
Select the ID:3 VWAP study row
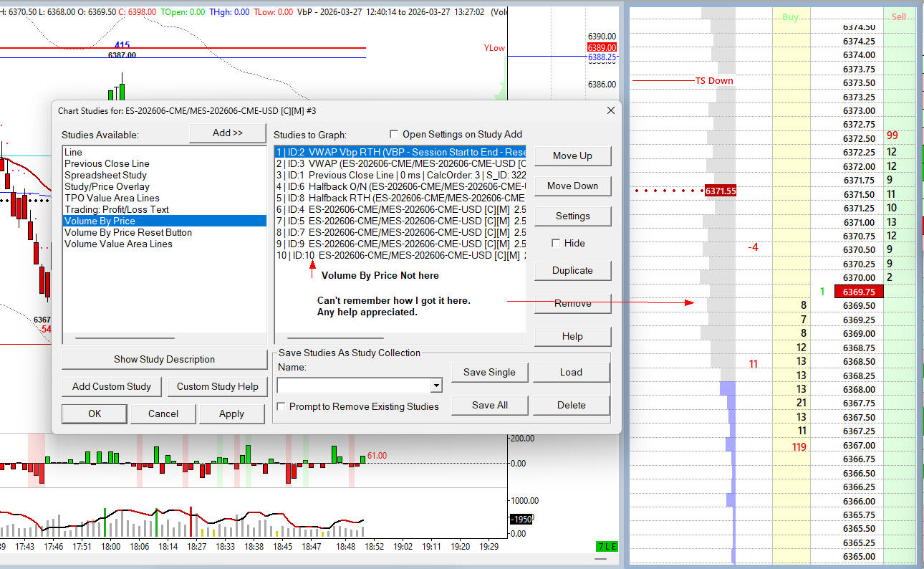tap(400, 163)
